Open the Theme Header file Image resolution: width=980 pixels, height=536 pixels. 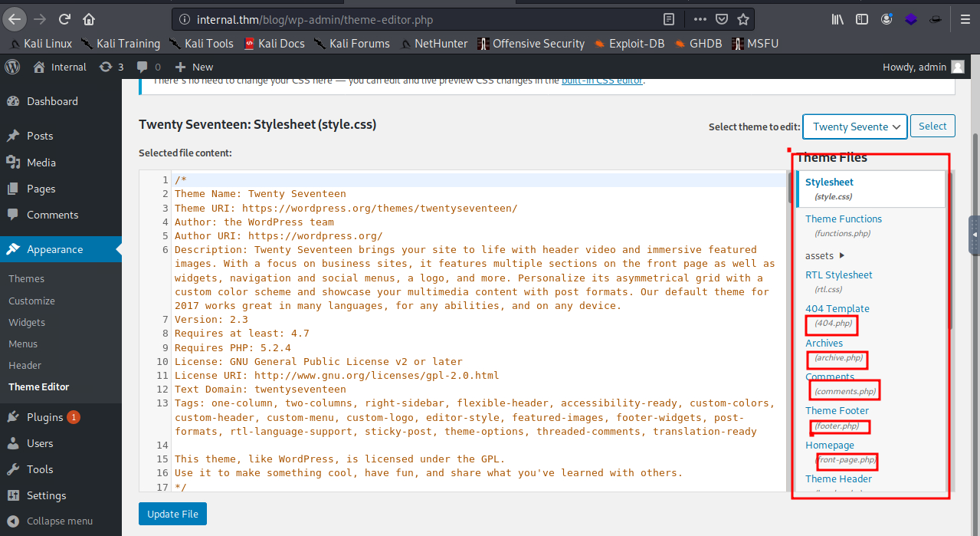(x=838, y=479)
